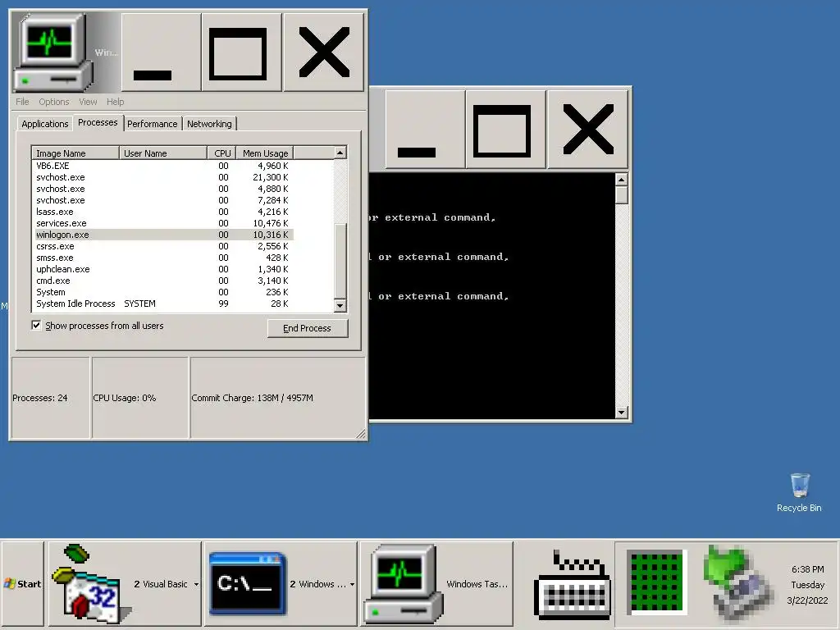Select the cmd.exe process row

click(163, 281)
